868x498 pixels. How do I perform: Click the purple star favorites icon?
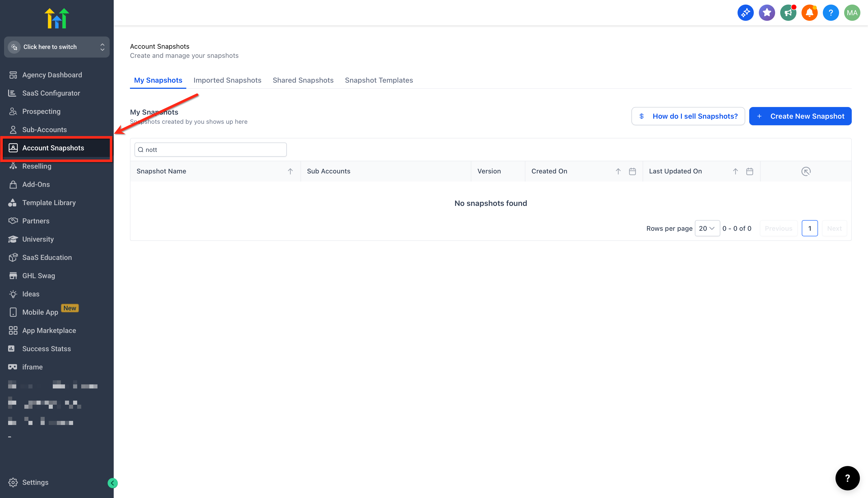tap(767, 13)
